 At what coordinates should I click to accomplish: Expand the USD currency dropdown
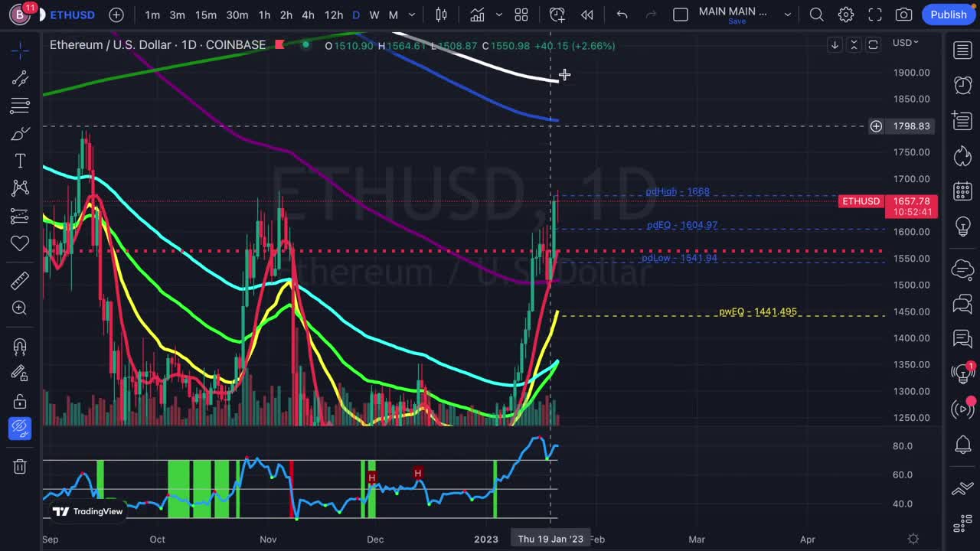pos(905,43)
